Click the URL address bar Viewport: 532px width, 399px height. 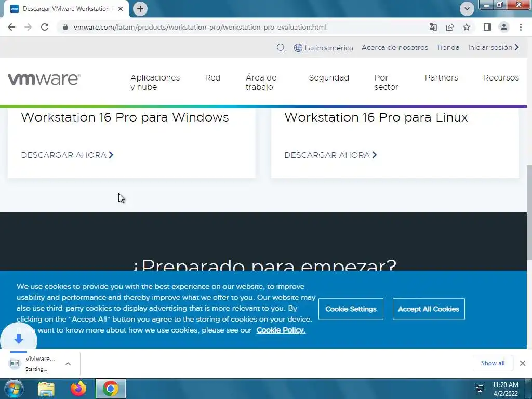click(x=200, y=27)
